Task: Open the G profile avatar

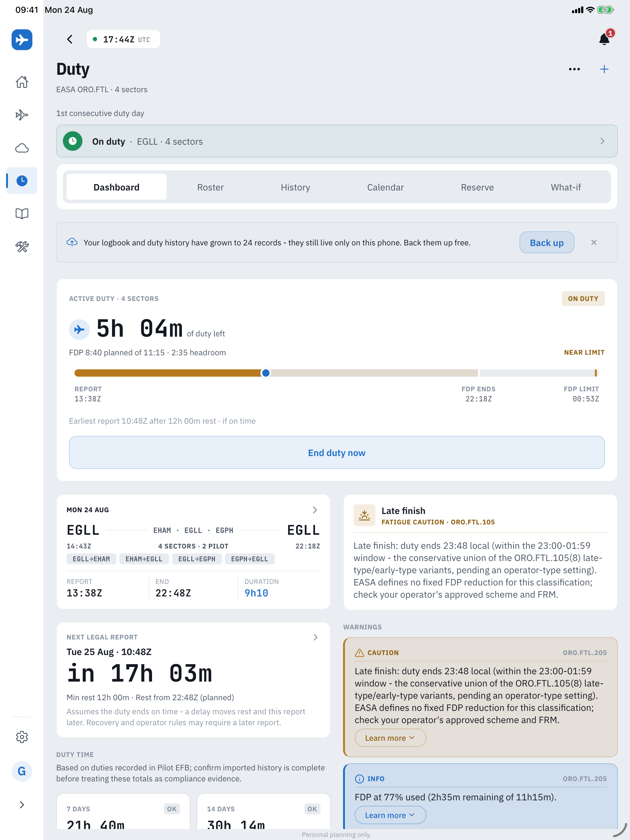Action: 22,771
